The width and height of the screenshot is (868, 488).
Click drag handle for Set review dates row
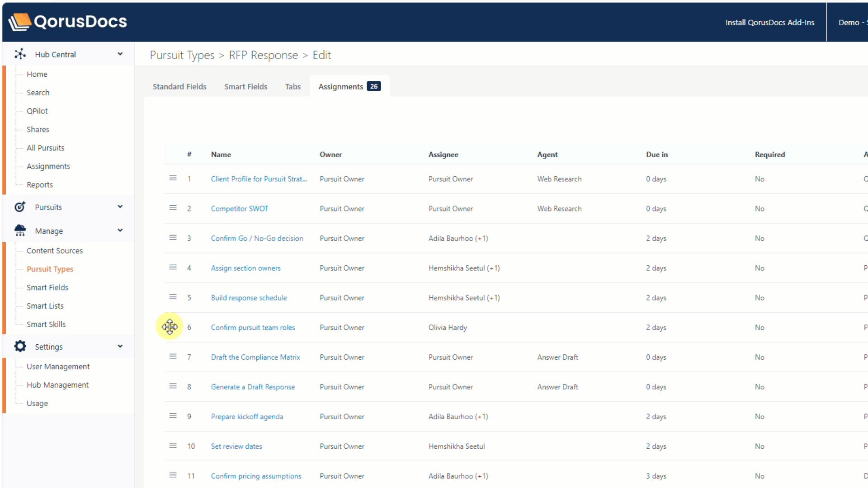coord(173,446)
